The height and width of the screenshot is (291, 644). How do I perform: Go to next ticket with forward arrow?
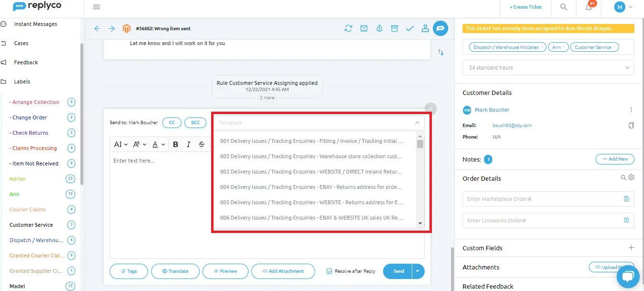coord(112,29)
